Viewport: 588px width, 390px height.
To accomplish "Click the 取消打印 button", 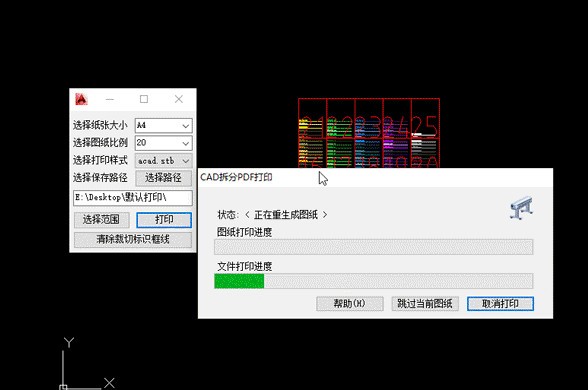I will (x=500, y=304).
